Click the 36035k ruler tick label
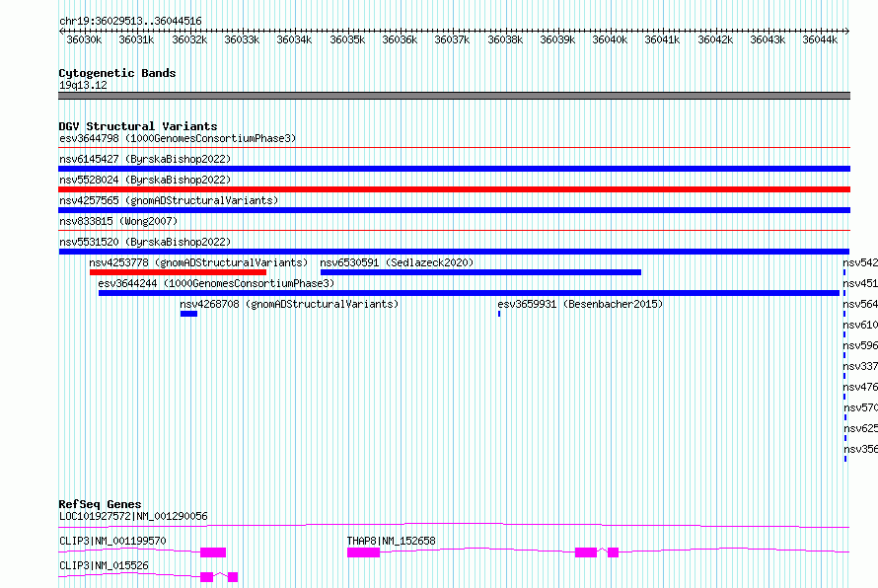The image size is (878, 588). tap(347, 39)
